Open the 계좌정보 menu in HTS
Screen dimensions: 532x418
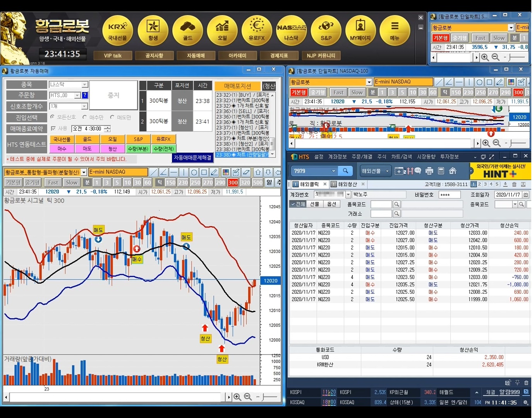pos(337,157)
